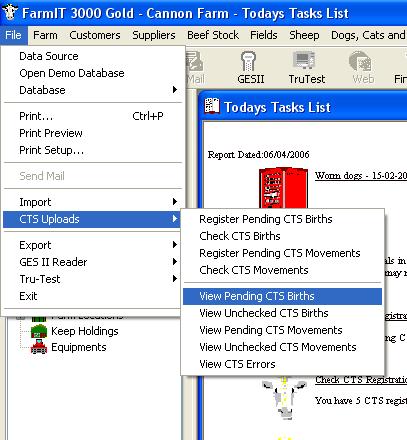Click the Equipments tractor icon
This screenshot has width=407, height=440.
point(39,347)
